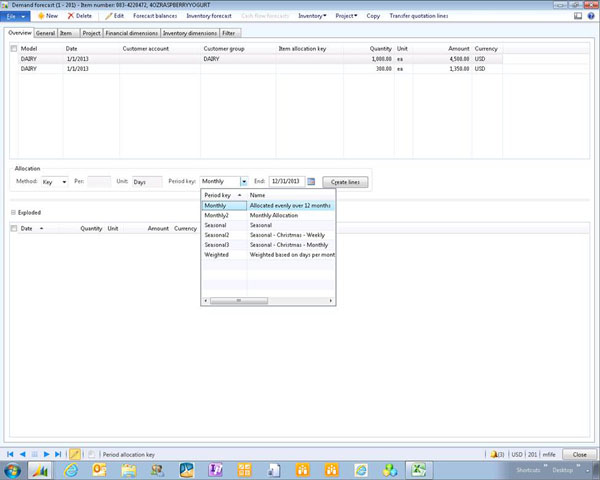Open File Explorer from the taskbar
The height and width of the screenshot is (480, 600).
click(x=129, y=470)
